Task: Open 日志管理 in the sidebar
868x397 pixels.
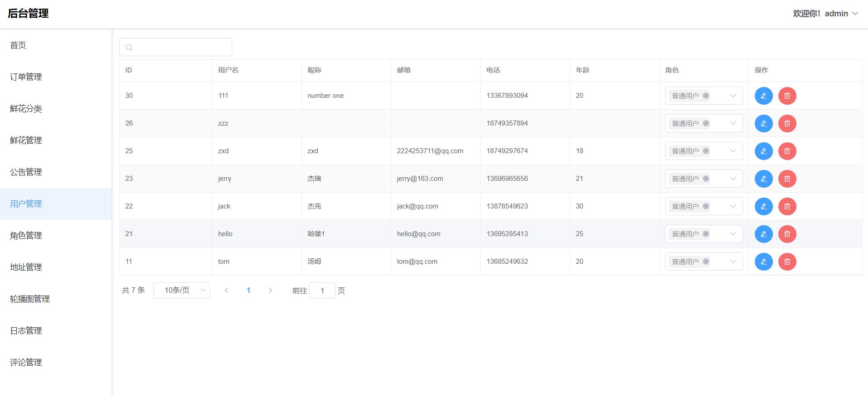Action: pos(56,331)
